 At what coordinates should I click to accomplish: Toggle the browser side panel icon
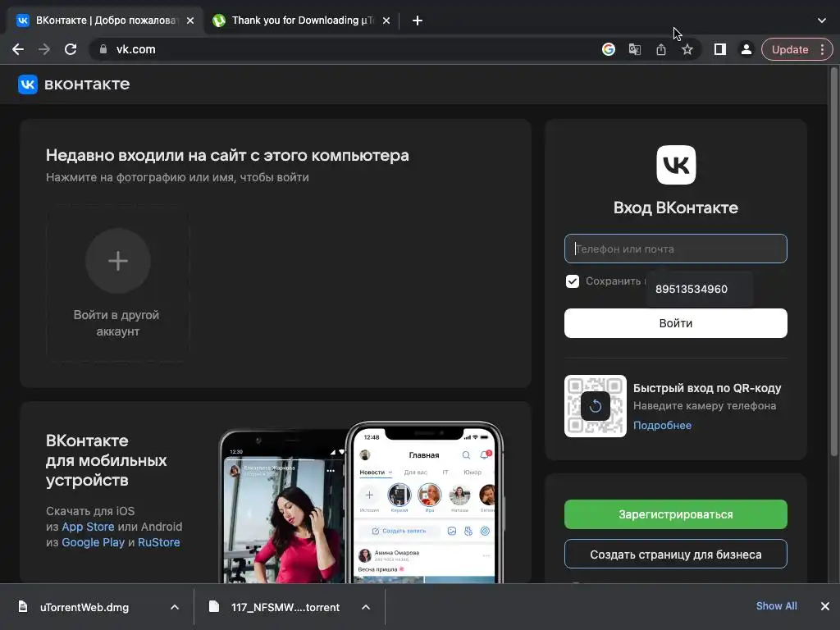pyautogui.click(x=720, y=49)
